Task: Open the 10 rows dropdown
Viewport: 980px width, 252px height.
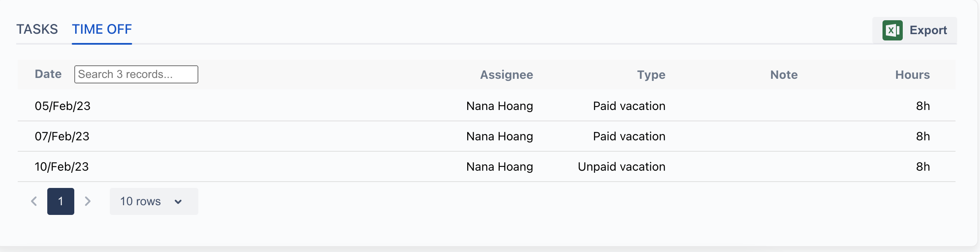Action: click(154, 201)
